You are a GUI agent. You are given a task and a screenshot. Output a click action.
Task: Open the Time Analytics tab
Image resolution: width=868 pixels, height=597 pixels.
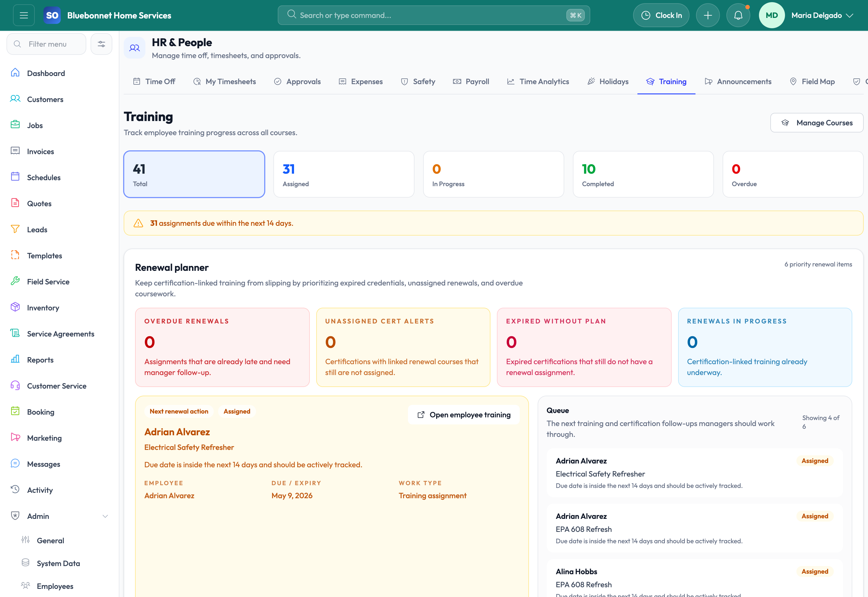[538, 82]
